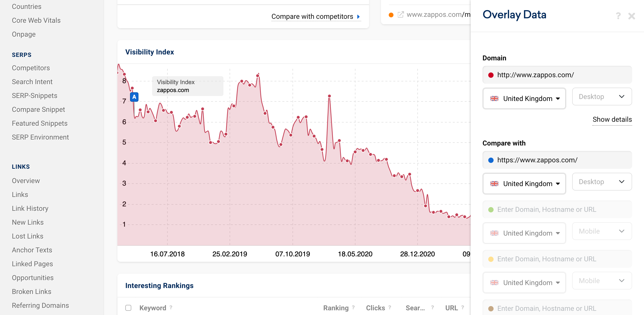Open the first Mobile device dropdown
This screenshot has height=315, width=644.
[602, 231]
